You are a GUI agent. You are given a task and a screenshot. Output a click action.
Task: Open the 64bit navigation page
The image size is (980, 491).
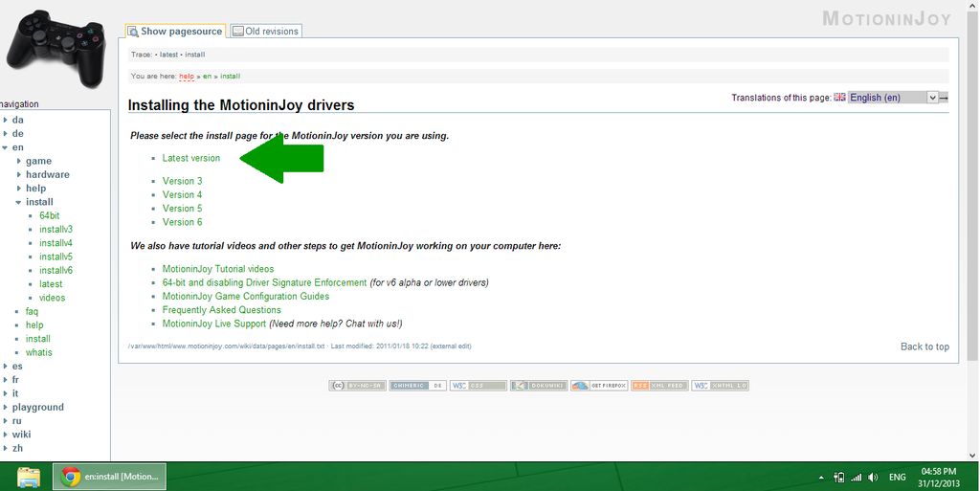[x=50, y=215]
